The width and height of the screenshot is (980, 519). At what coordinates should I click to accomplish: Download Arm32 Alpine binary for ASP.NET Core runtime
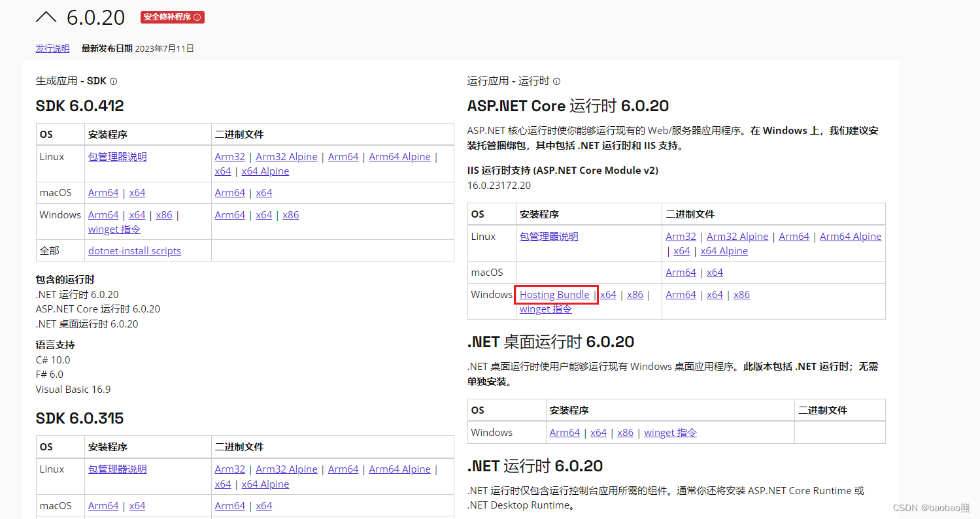click(x=737, y=237)
